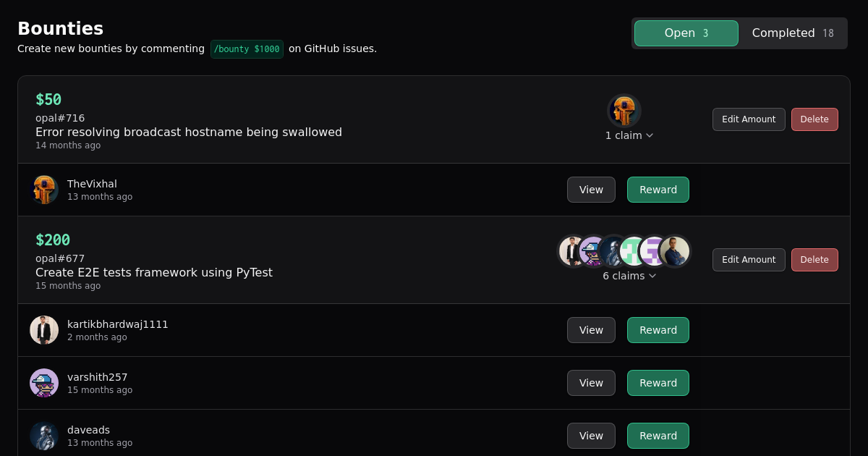Viewport: 868px width, 456px height.
Task: View kartikbhardwaj1111's claim
Action: point(591,330)
